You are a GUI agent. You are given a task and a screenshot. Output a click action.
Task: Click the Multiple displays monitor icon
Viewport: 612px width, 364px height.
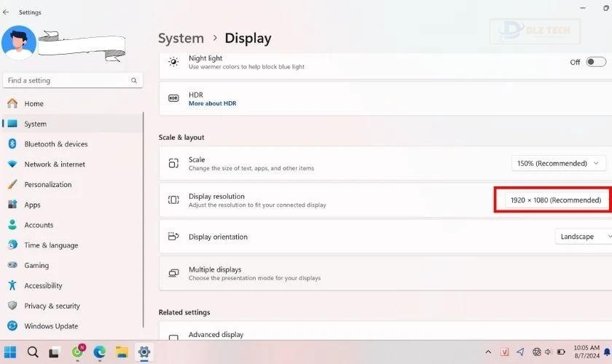tap(173, 273)
